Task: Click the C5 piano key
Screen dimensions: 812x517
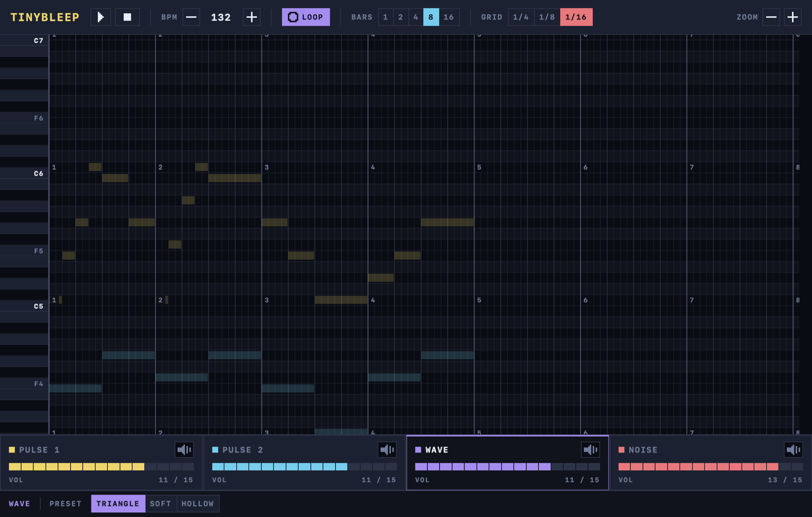Action: (24, 306)
